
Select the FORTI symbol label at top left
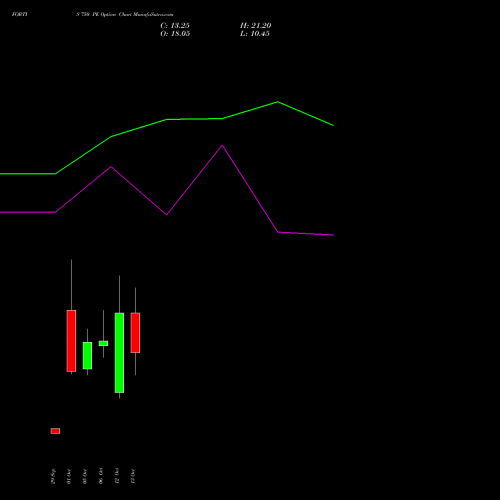click(20, 14)
